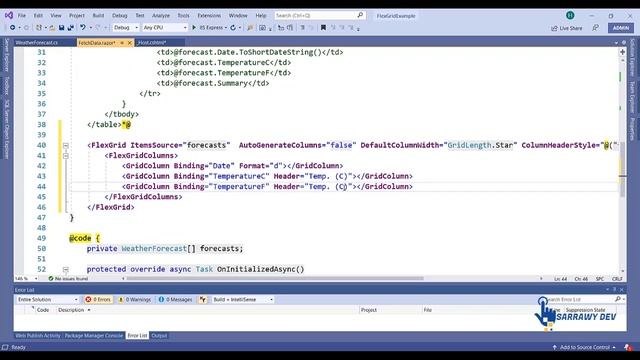640x360 pixels.
Task: Open the Project menu
Action: [x=77, y=16]
